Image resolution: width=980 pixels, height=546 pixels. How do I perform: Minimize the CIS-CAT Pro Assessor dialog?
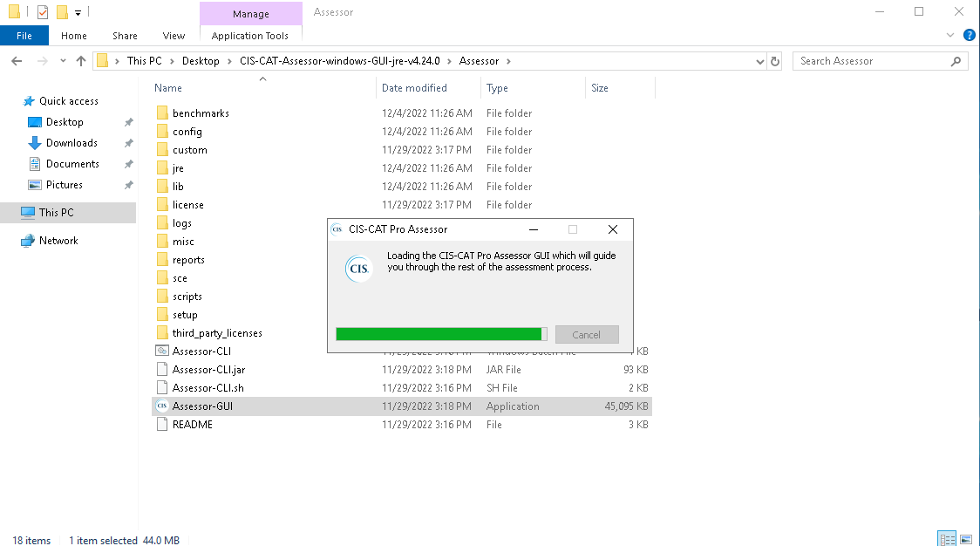click(534, 229)
